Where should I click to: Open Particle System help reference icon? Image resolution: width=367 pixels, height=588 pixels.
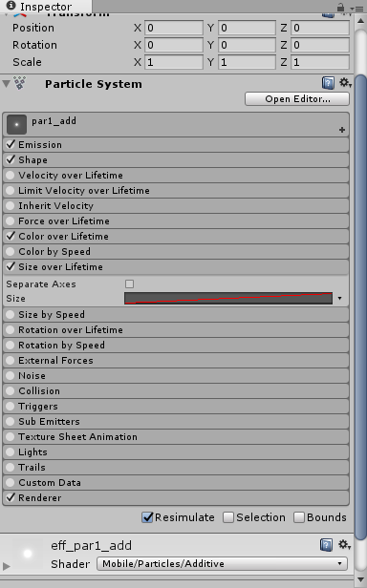click(328, 83)
